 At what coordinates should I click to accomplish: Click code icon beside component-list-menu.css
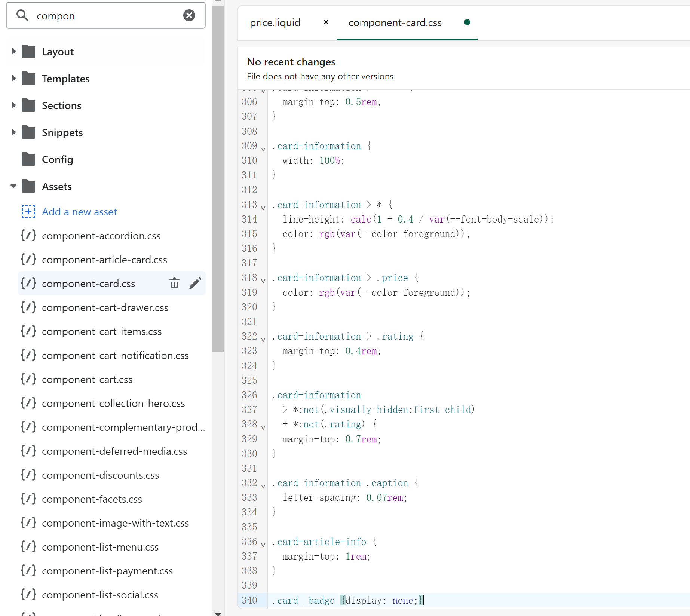coord(28,546)
